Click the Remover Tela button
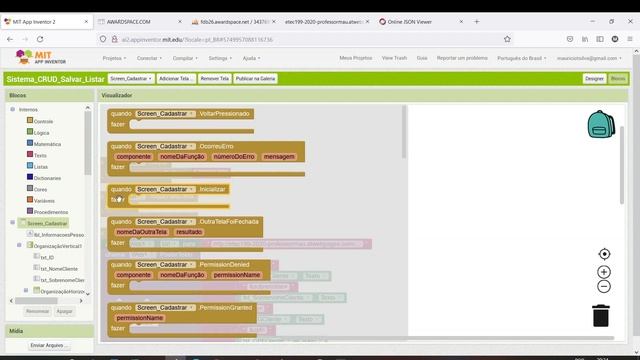Image resolution: width=640 pixels, height=360 pixels. click(x=214, y=78)
